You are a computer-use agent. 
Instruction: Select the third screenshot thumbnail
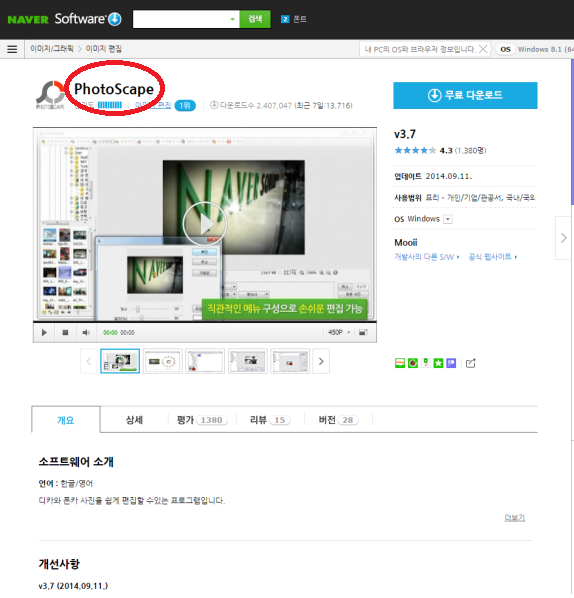coord(205,361)
